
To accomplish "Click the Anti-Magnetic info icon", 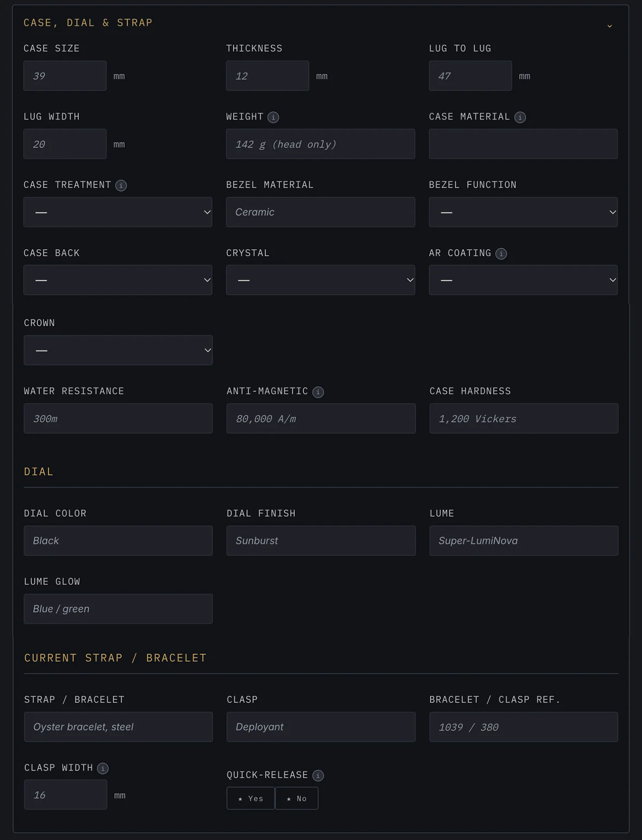I will (318, 392).
